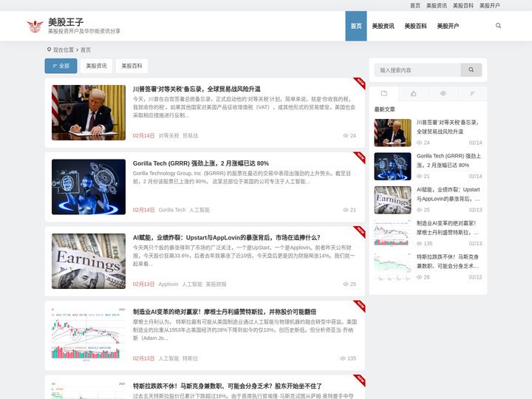The height and width of the screenshot is (399, 532).
Task: Click the 美股王子 eagle logo
Action: (x=35, y=26)
